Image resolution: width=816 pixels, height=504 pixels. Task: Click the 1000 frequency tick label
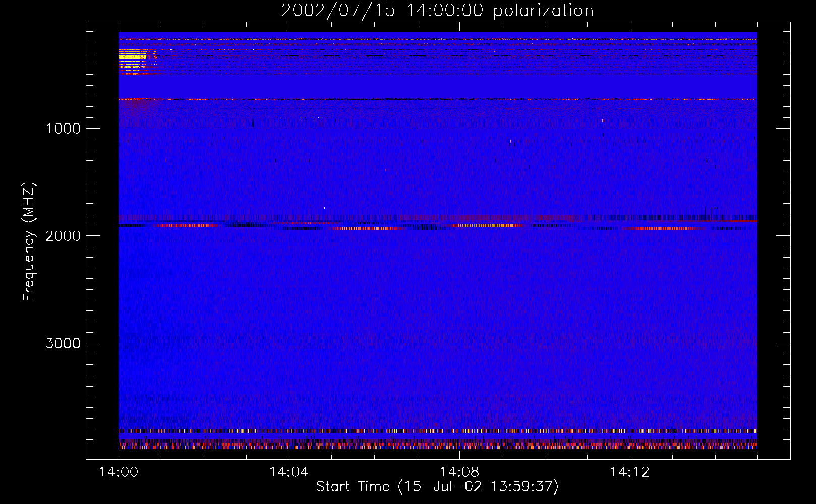pyautogui.click(x=63, y=129)
